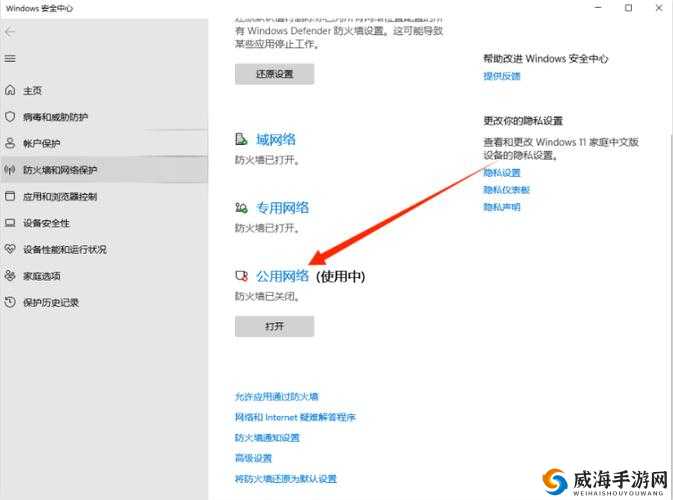
Task: Go back with the back arrow
Action: tap(10, 32)
